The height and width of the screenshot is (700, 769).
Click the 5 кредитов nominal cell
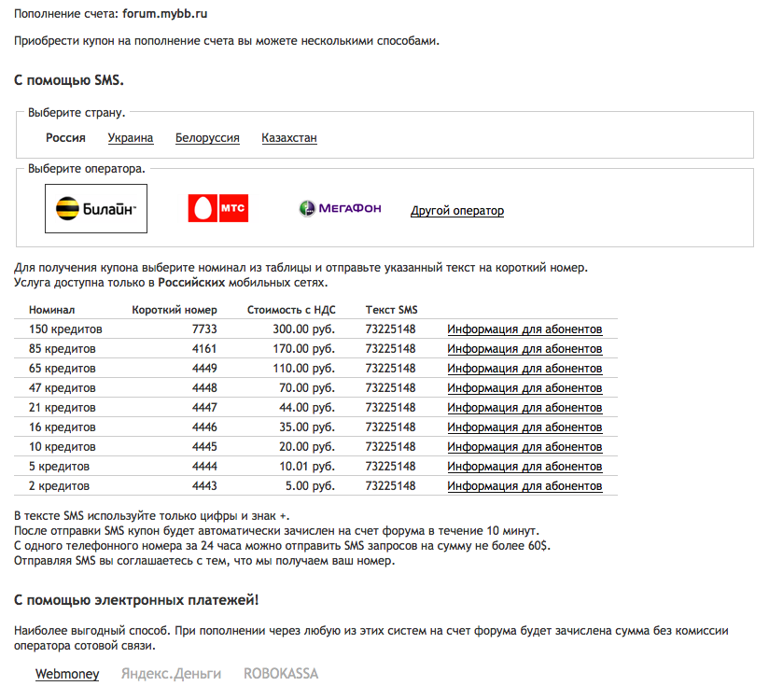pos(59,467)
